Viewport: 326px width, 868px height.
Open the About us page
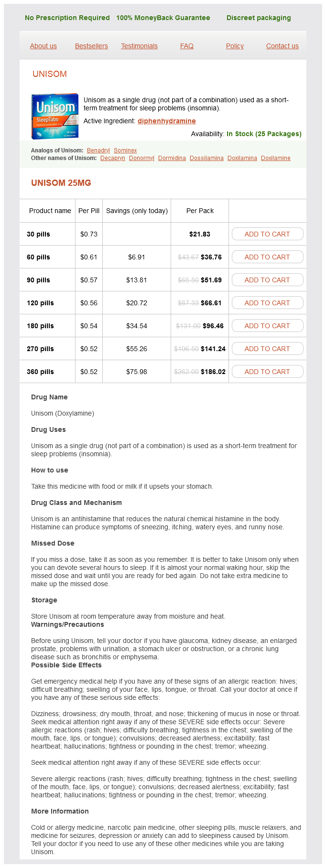(x=43, y=46)
